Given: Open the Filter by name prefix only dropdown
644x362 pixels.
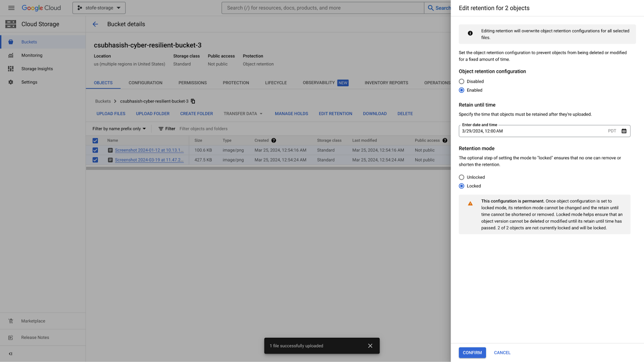Looking at the screenshot, I should coord(119,129).
